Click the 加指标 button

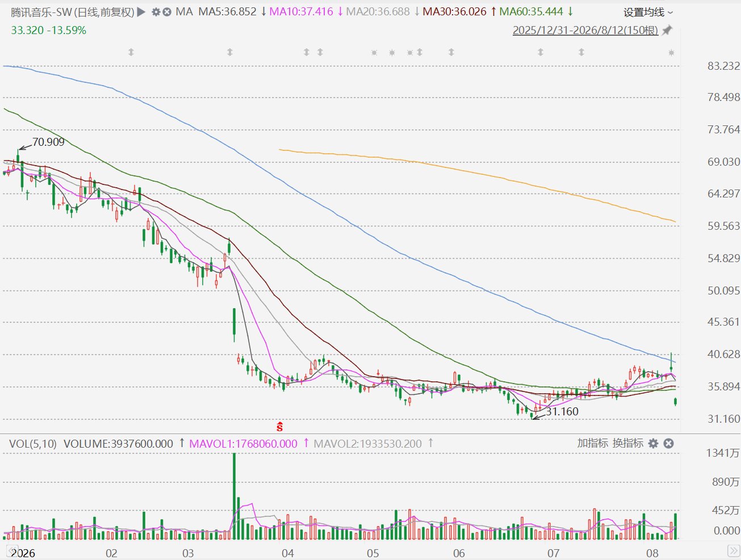tap(593, 443)
